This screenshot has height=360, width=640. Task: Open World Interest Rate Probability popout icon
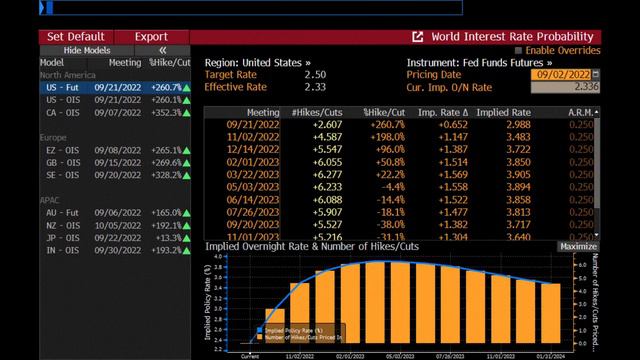coord(418,37)
